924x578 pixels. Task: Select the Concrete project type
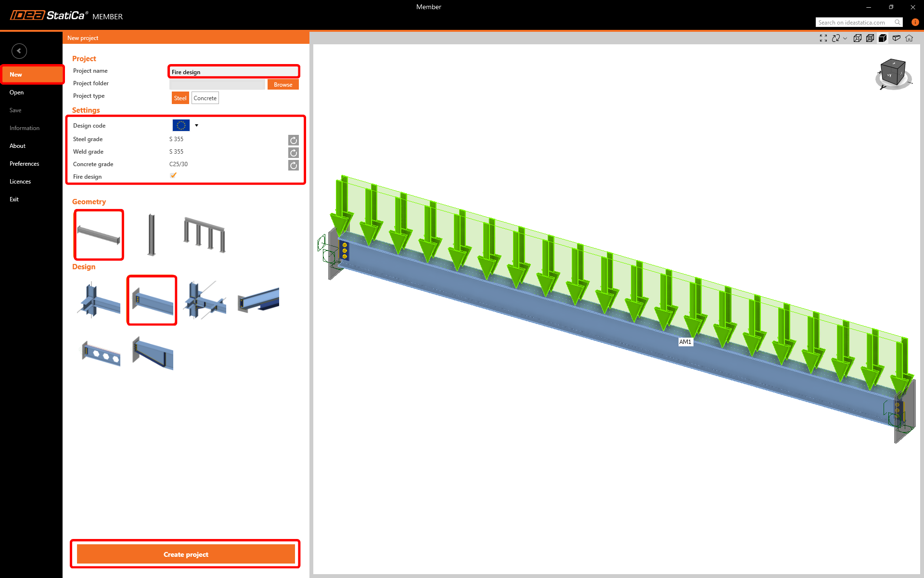click(x=205, y=98)
